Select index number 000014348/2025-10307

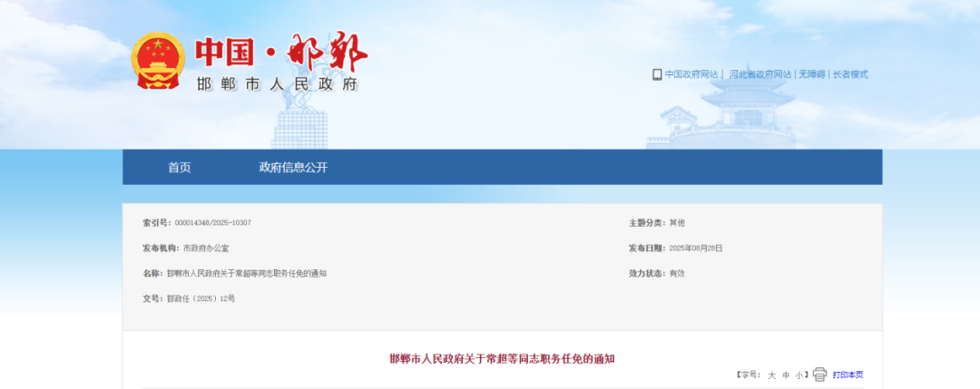tap(213, 223)
